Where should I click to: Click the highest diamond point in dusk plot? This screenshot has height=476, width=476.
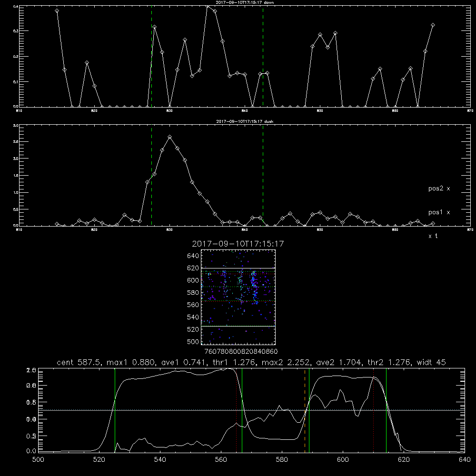coord(170,137)
